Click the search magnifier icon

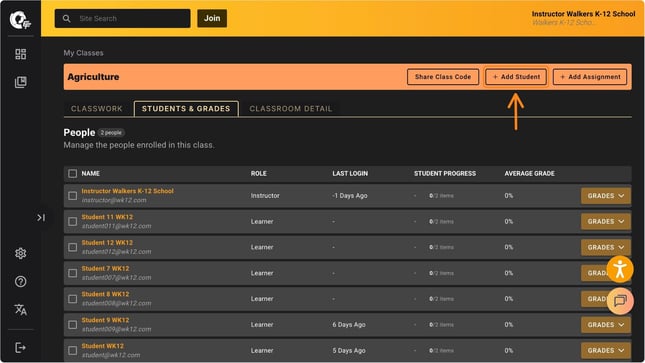coord(67,19)
